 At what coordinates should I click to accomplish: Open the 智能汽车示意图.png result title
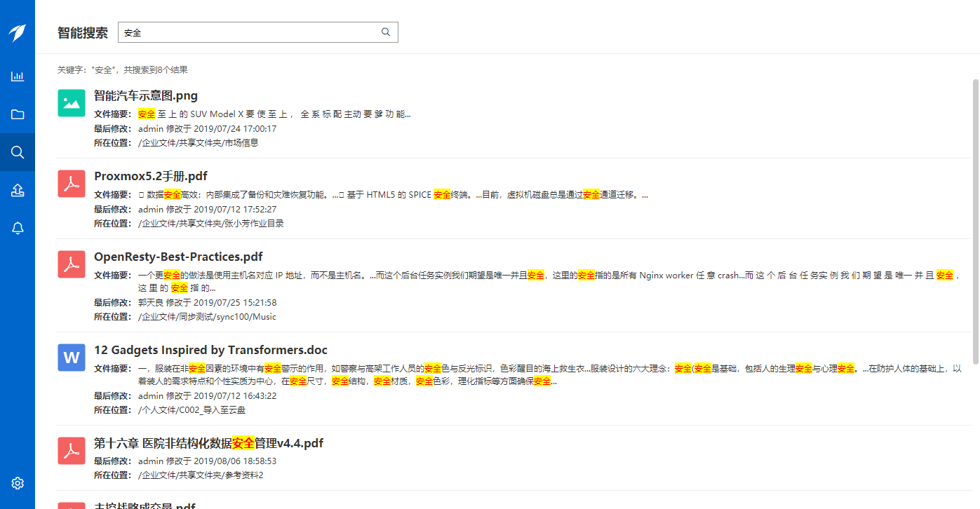(146, 96)
